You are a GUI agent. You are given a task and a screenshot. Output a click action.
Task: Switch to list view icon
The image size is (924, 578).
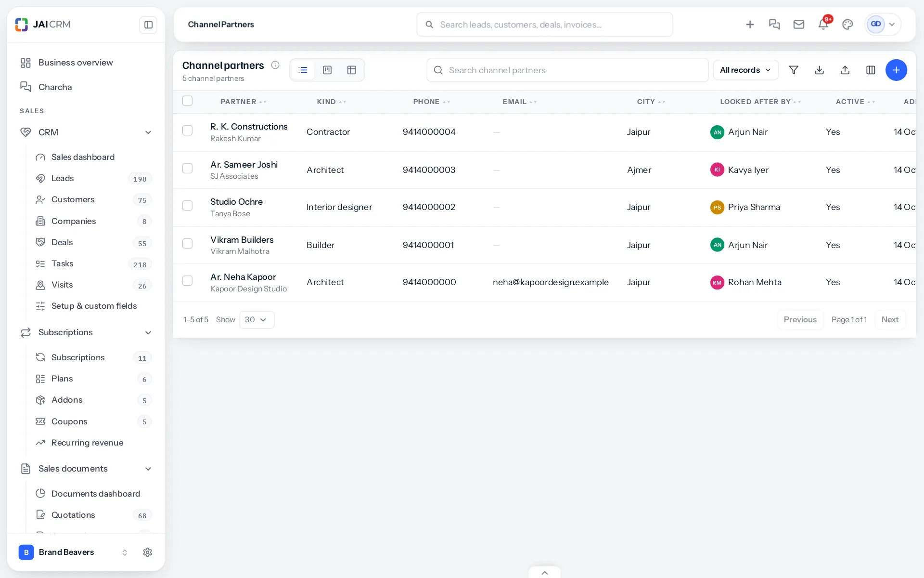(303, 70)
